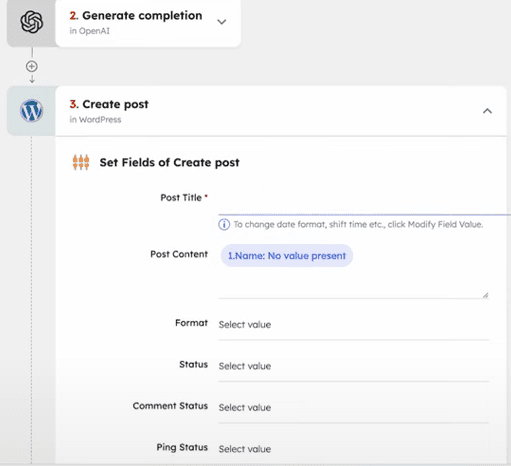Image resolution: width=511 pixels, height=466 pixels.
Task: Click the orange Set Fields icon
Action: click(81, 162)
